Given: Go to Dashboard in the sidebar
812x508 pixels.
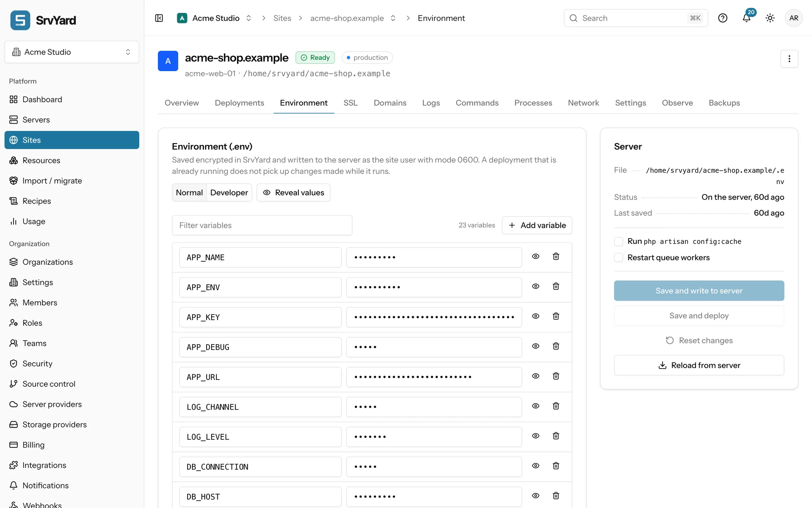Looking at the screenshot, I should pyautogui.click(x=72, y=100).
